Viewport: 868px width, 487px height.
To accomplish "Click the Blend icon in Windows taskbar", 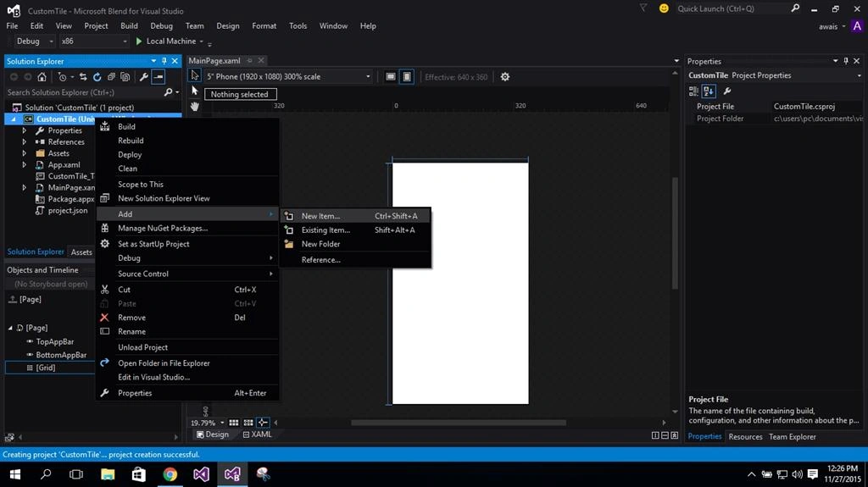I will pyautogui.click(x=232, y=474).
